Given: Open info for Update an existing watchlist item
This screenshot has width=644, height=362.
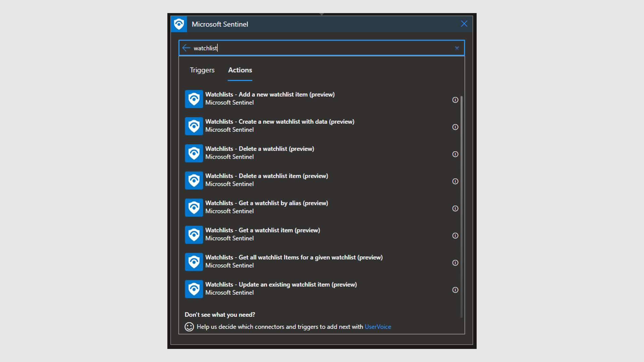Looking at the screenshot, I should coord(455,290).
